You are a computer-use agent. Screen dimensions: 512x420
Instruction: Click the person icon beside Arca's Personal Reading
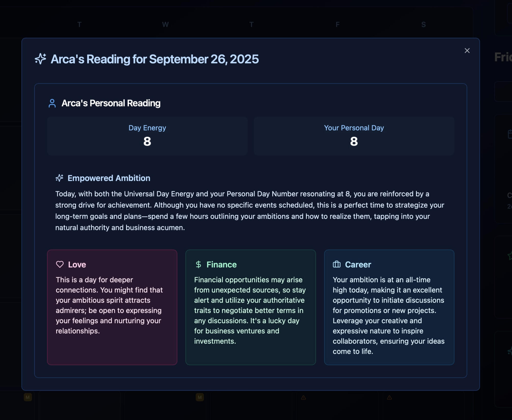(x=52, y=103)
